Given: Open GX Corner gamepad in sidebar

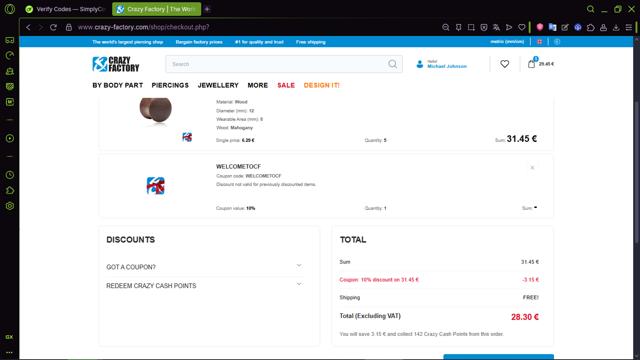Looking at the screenshot, I should click(10, 40).
